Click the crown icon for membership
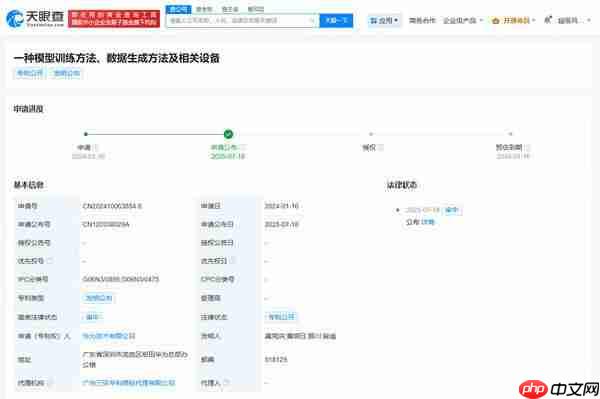 pyautogui.click(x=496, y=20)
